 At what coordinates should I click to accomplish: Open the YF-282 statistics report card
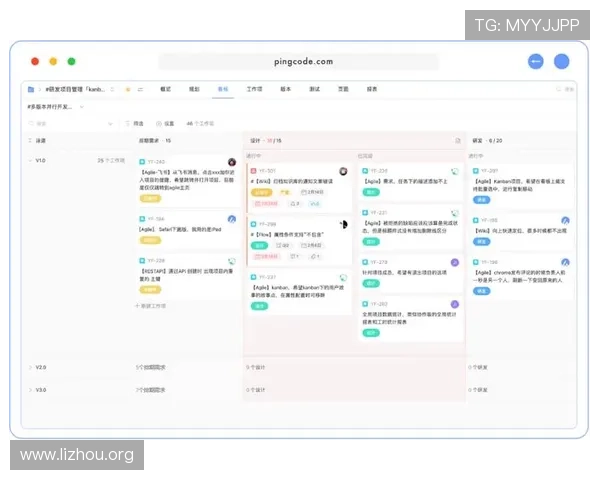411,318
